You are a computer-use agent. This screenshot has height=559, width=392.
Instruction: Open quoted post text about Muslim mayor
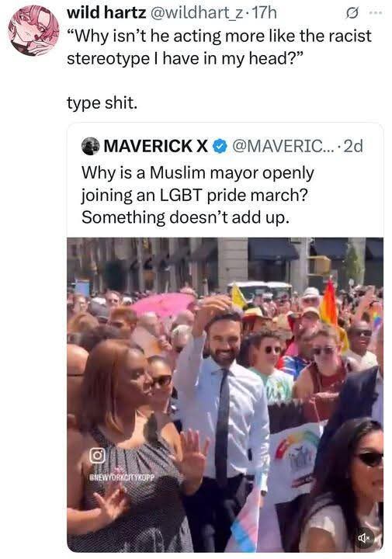click(198, 195)
